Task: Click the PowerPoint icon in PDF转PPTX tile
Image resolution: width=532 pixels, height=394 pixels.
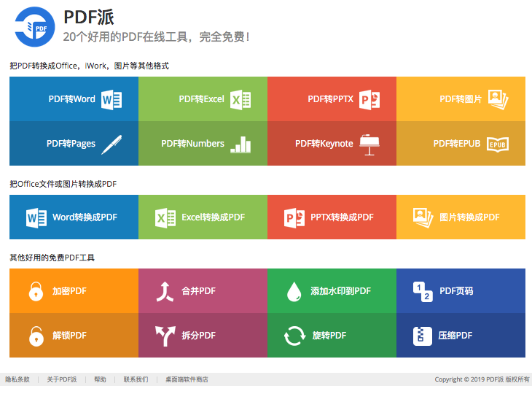Action: tap(369, 99)
